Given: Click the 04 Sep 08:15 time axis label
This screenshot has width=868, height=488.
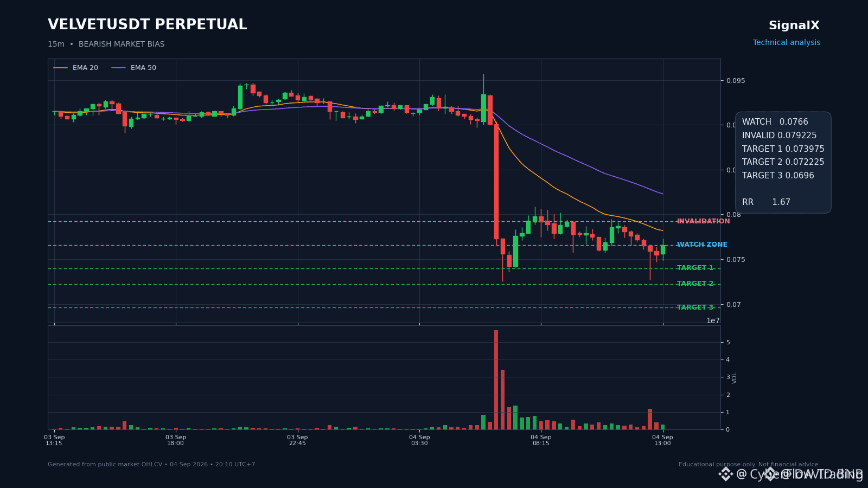Looking at the screenshot, I should point(541,440).
